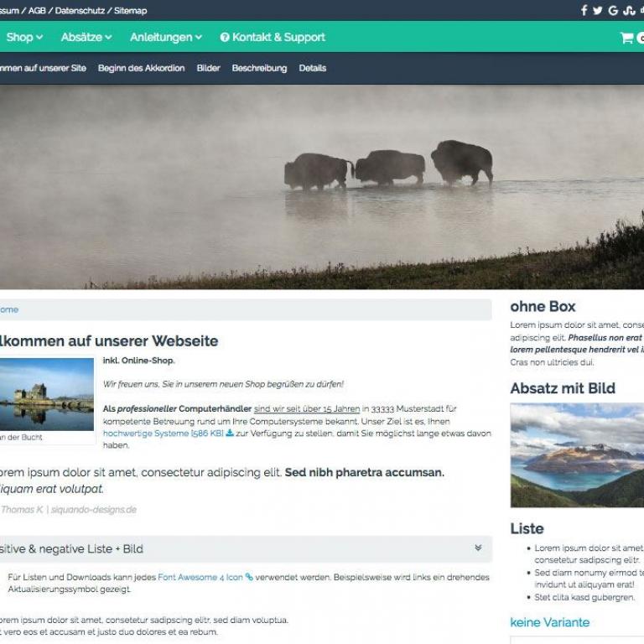The image size is (644, 644).
Task: Open the Sitemap link in top bar
Action: 130,11
